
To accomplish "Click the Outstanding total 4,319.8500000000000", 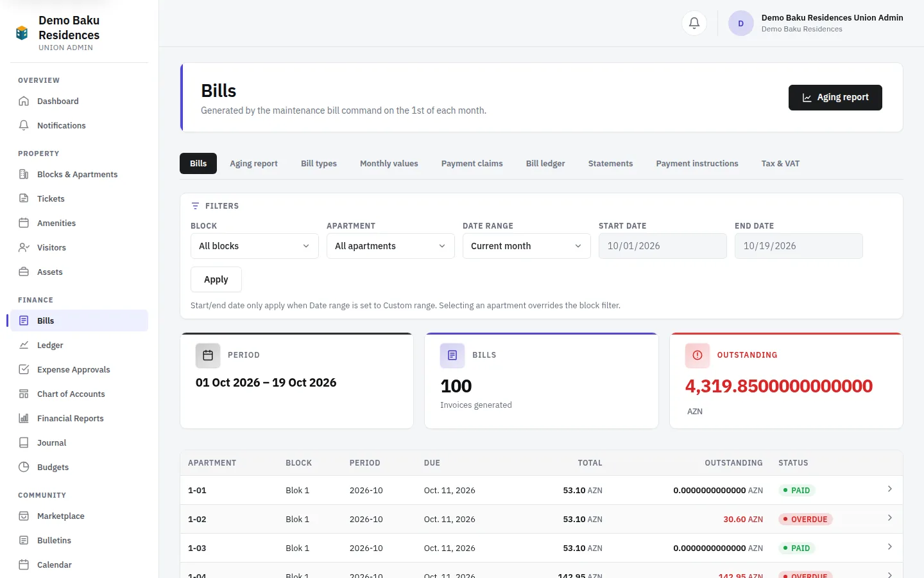I will coord(779,386).
